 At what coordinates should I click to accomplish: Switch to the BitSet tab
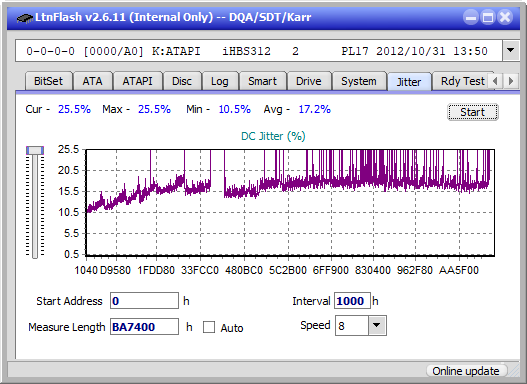pos(48,81)
